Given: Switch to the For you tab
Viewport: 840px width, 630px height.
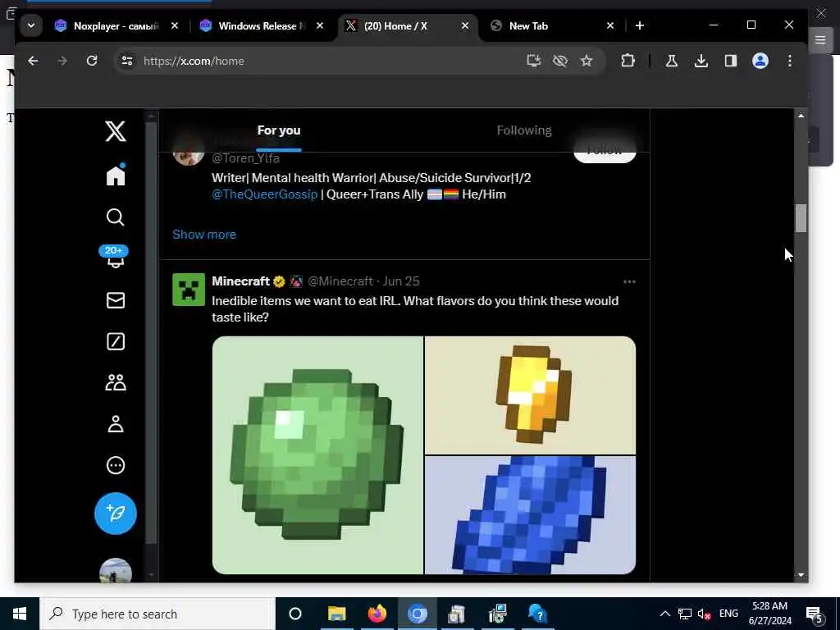Looking at the screenshot, I should click(279, 130).
